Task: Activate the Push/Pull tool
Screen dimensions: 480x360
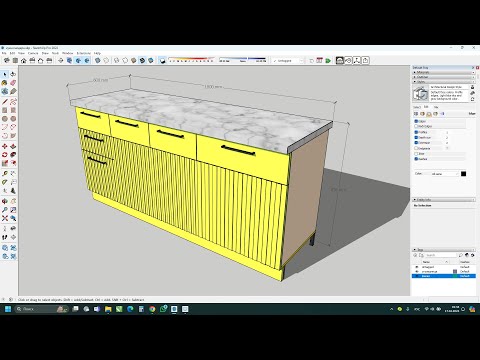Action: coord(13,146)
